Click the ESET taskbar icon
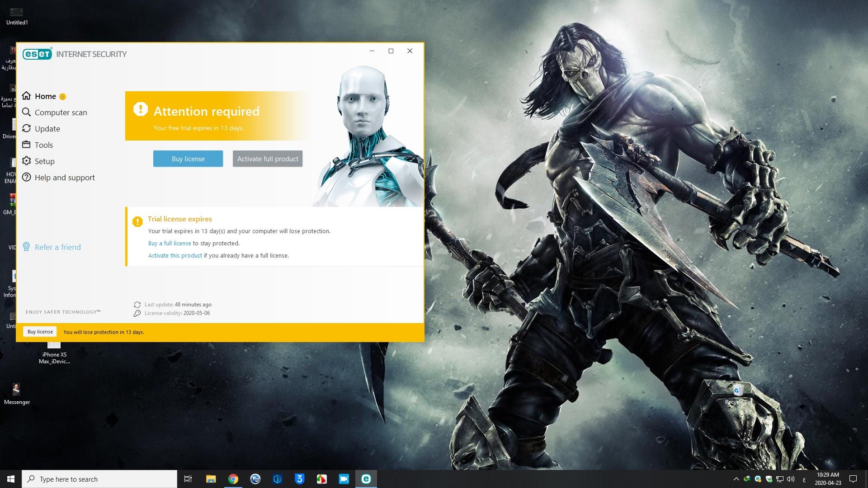868x488 pixels. click(x=366, y=479)
